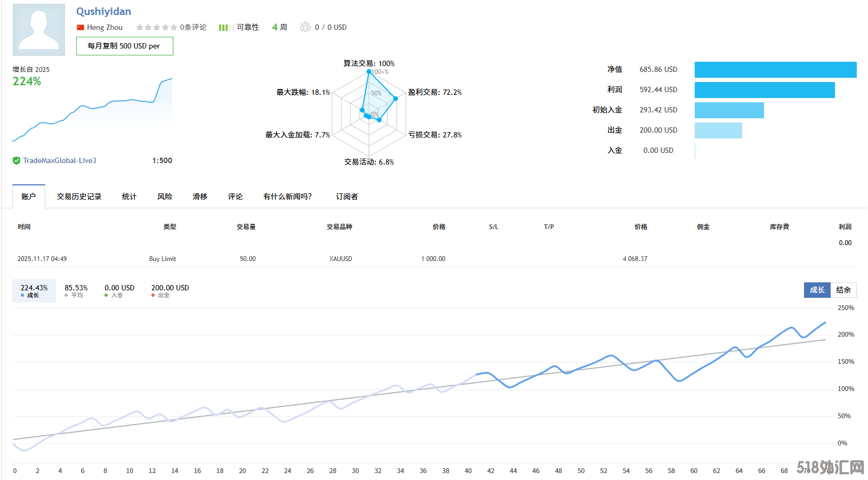Click the green reliability bars icon
Image resolution: width=868 pixels, height=480 pixels.
(225, 28)
